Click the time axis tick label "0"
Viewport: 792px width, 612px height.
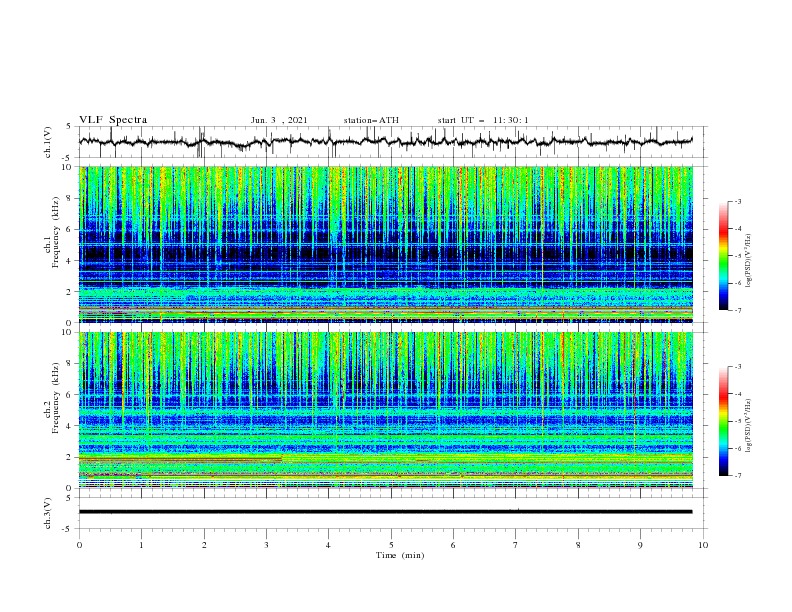pos(79,545)
